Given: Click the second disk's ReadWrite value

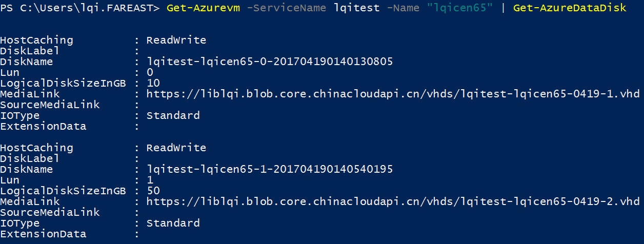Looking at the screenshot, I should click(x=176, y=148).
